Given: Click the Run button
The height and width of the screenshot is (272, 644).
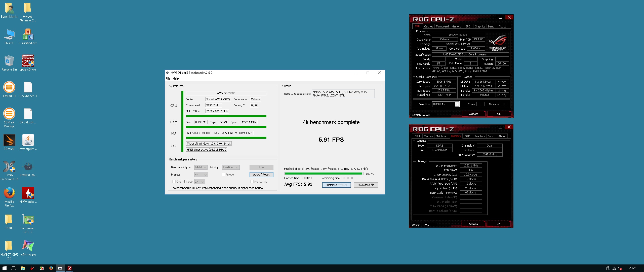Looking at the screenshot, I should [x=261, y=167].
